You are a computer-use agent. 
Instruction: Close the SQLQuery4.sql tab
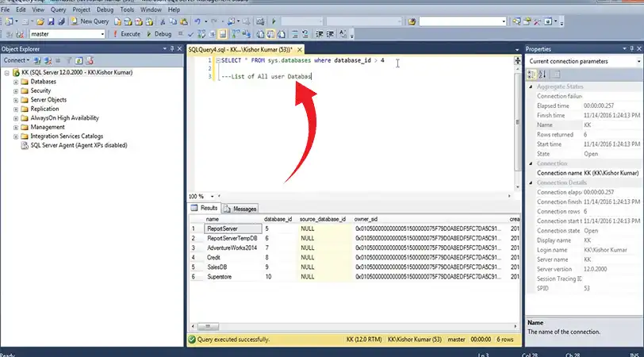(x=300, y=49)
